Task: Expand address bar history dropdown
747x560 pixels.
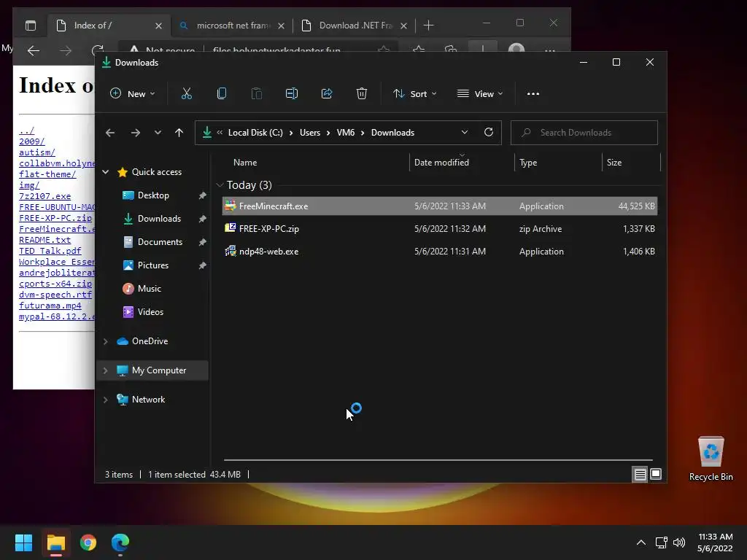Action: (465, 133)
